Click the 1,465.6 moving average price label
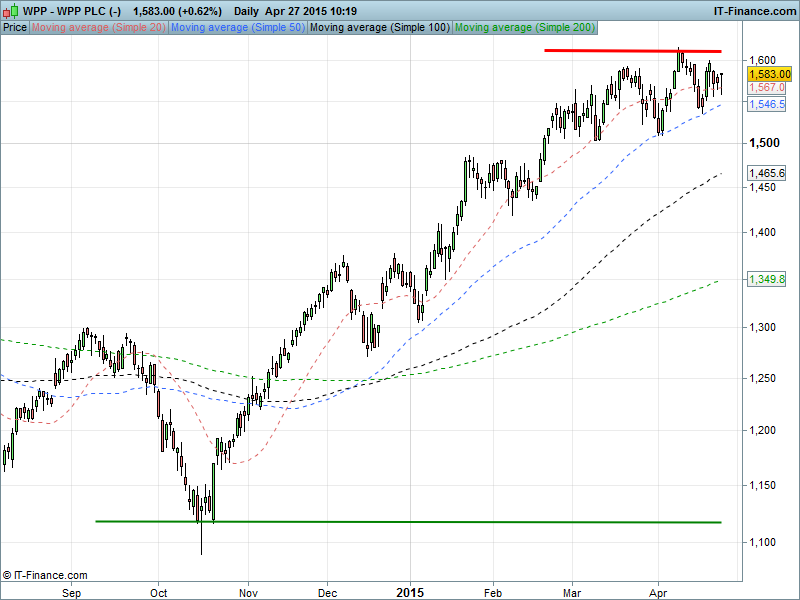Screen dimensions: 800x600 coord(767,173)
